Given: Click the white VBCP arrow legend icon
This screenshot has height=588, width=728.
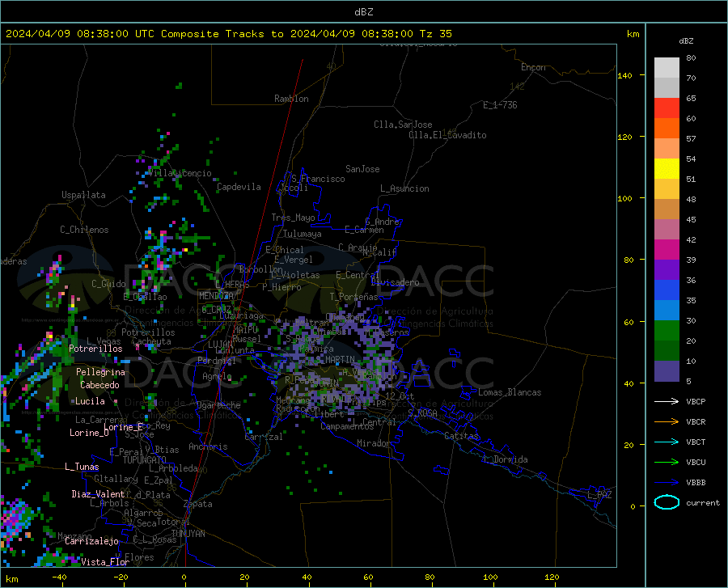Looking at the screenshot, I should [667, 401].
